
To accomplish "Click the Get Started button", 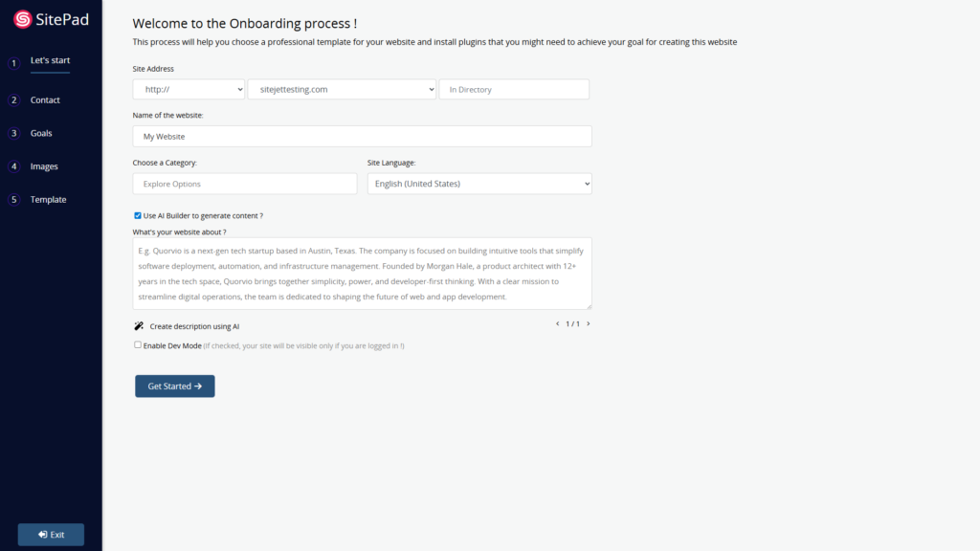I will pos(175,386).
